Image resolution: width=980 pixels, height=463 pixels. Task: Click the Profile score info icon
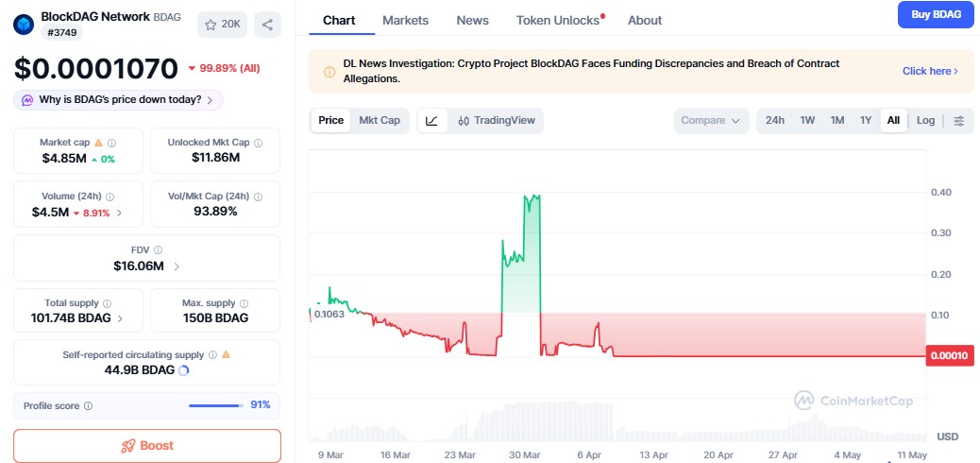(x=88, y=405)
